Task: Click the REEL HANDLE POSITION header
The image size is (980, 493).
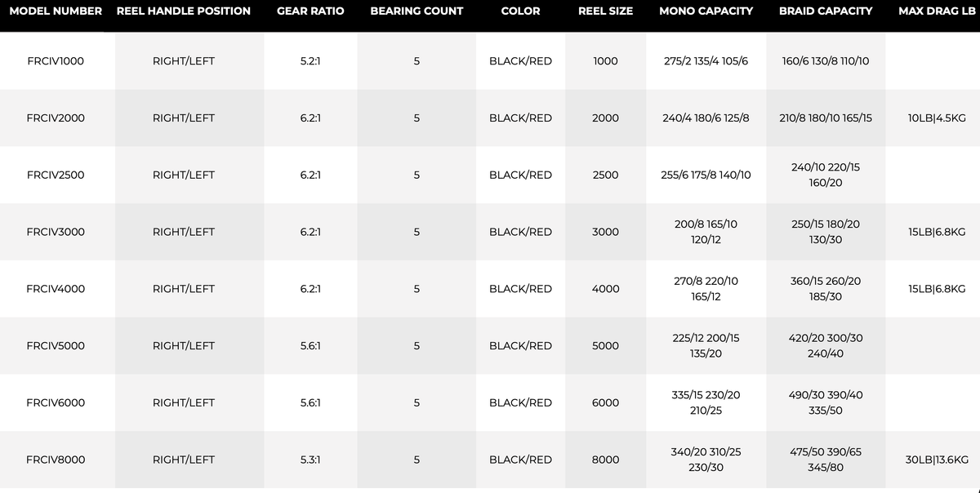Action: (x=184, y=11)
